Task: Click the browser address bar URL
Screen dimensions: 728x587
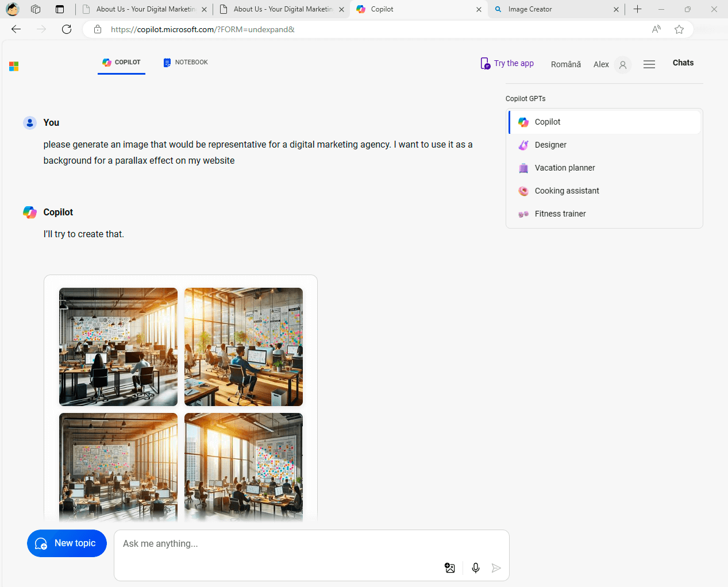Action: tap(203, 29)
